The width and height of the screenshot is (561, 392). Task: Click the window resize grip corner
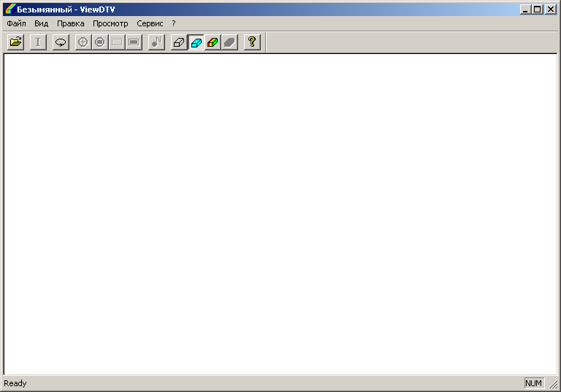(553, 384)
